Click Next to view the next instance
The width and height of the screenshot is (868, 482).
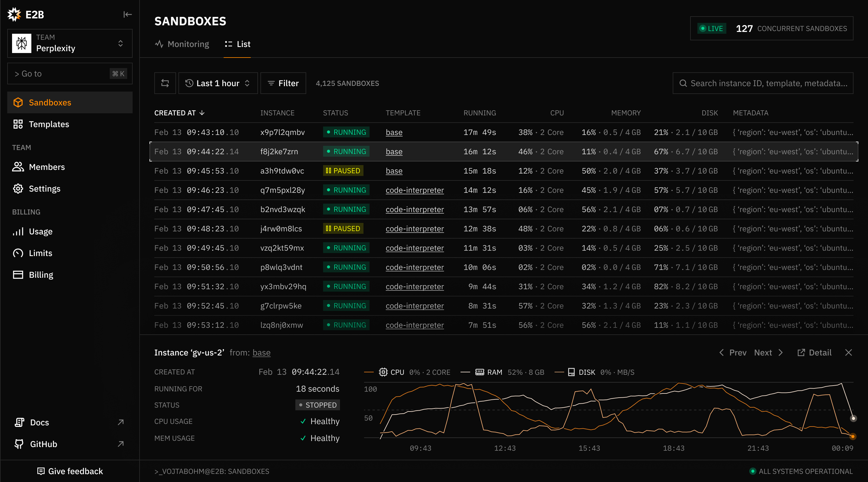click(763, 353)
